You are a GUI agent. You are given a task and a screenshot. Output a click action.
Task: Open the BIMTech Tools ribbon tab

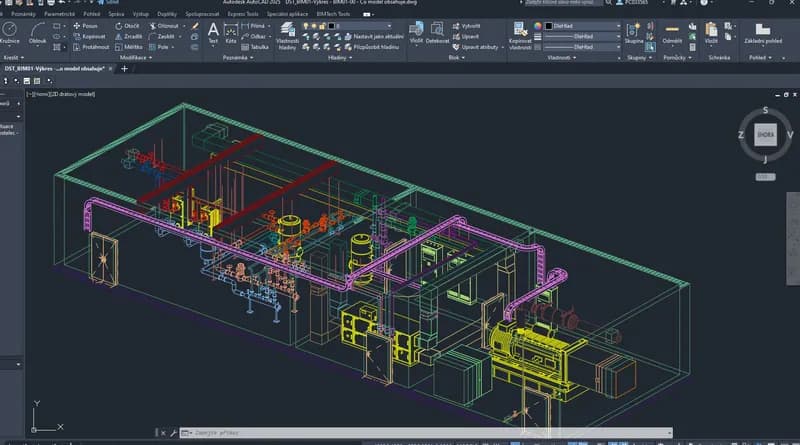click(333, 14)
